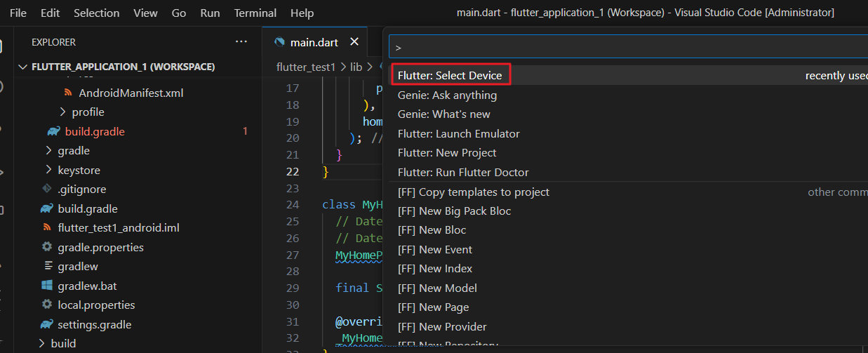The width and height of the screenshot is (868, 353).
Task: Click the gear icon beside local.properties
Action: 47,305
